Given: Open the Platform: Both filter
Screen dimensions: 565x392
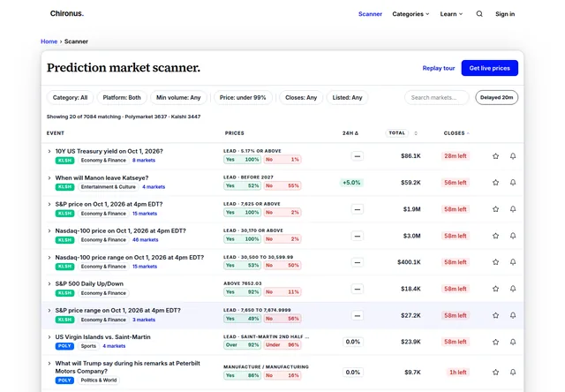Looking at the screenshot, I should point(122,98).
